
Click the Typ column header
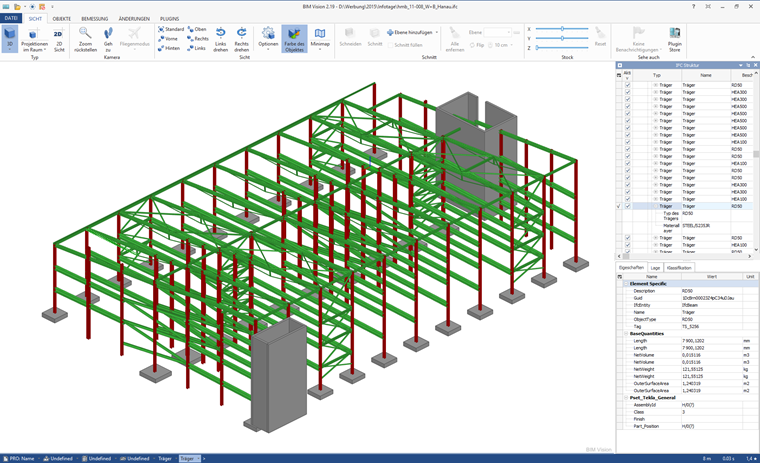[657, 75]
